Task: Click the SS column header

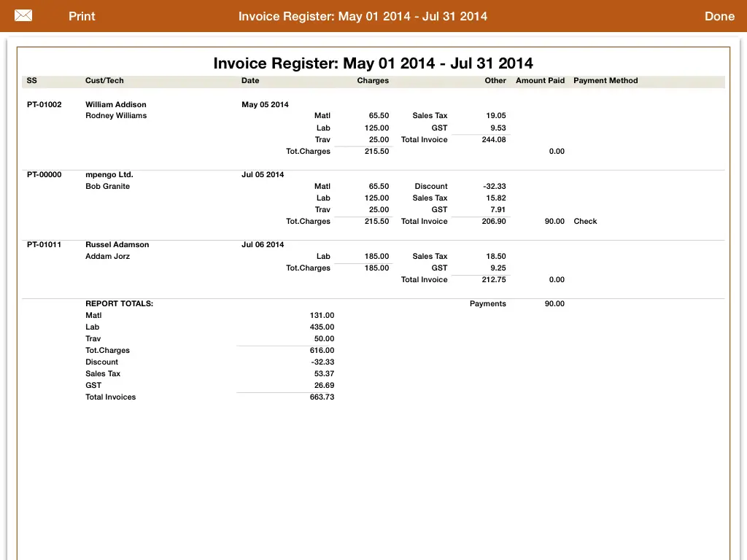Action: click(32, 80)
